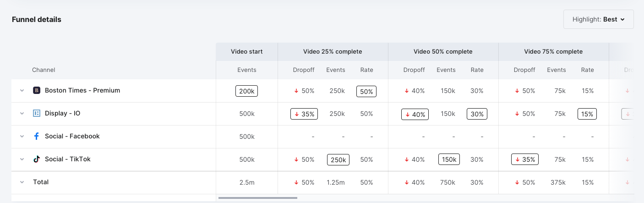Screen dimensions: 644x203
Task: Click the highlighted 250k events in TikTok row
Action: 338,159
